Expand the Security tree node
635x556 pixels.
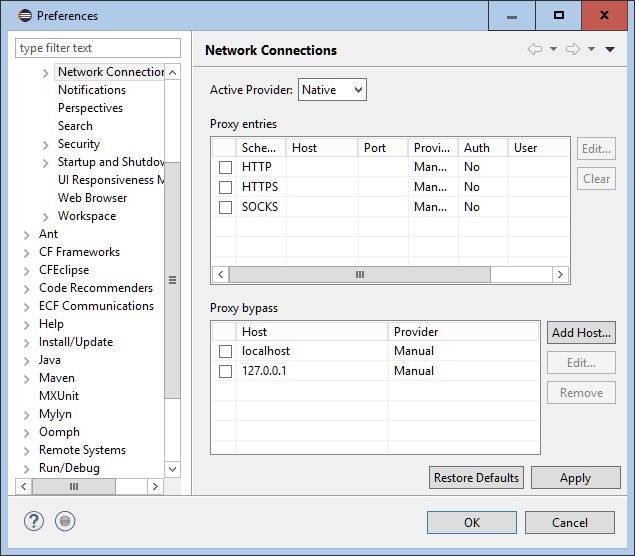45,145
